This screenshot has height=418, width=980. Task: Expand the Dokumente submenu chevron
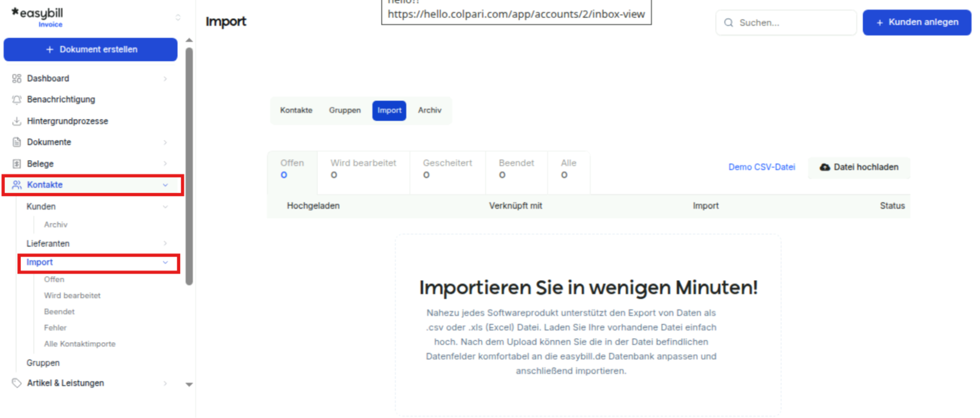(165, 142)
